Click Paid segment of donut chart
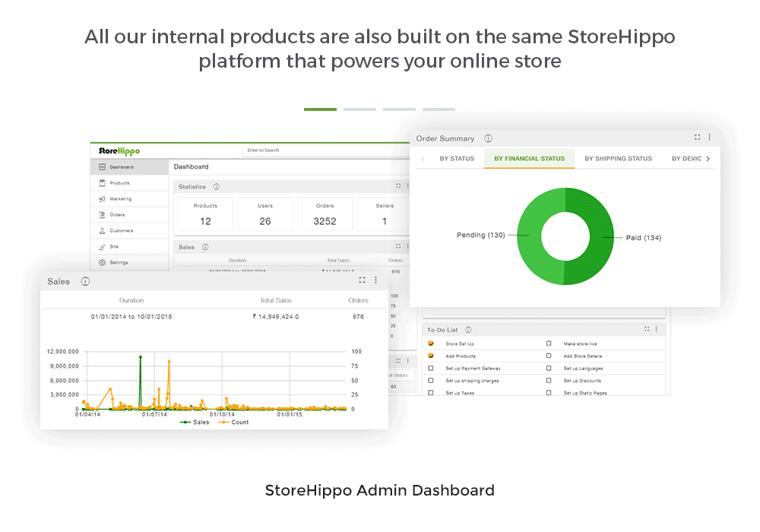Viewport: 760px width, 532px height. [x=601, y=236]
